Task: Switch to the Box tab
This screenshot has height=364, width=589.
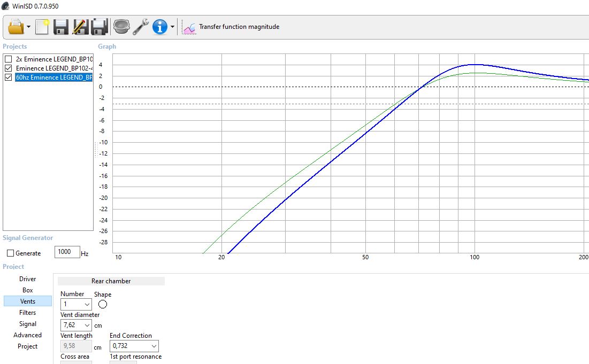Action: tap(28, 290)
